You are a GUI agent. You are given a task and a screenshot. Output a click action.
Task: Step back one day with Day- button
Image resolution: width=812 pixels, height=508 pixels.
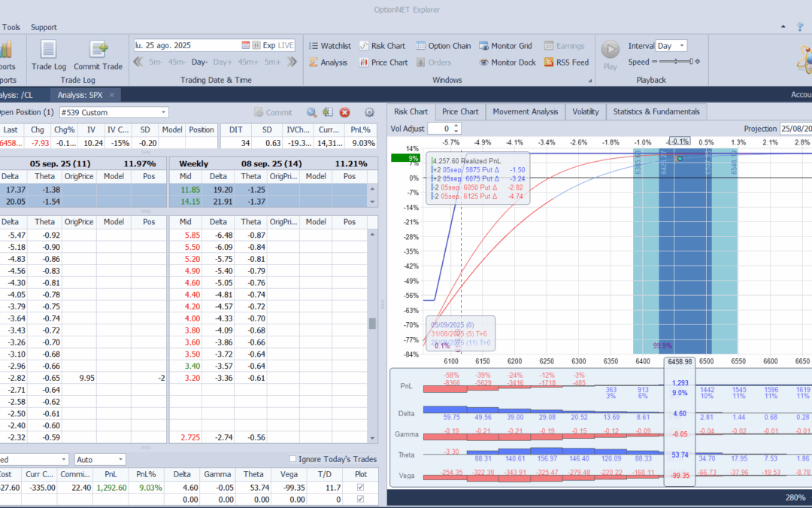coord(199,62)
